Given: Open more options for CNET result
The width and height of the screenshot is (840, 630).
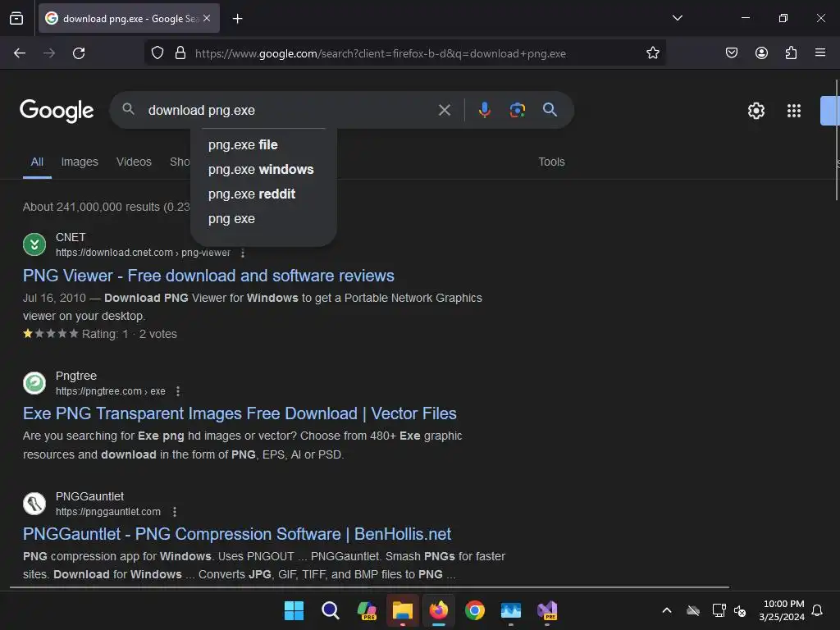Looking at the screenshot, I should 243,253.
